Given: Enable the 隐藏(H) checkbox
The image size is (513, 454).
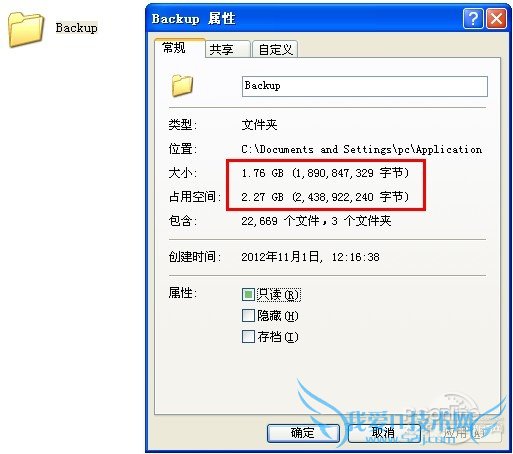Looking at the screenshot, I should coord(248,315).
